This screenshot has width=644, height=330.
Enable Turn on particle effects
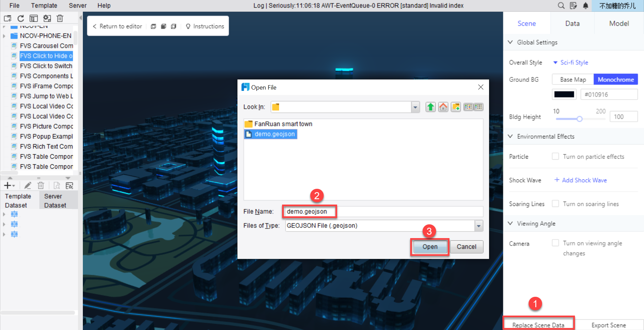(555, 156)
